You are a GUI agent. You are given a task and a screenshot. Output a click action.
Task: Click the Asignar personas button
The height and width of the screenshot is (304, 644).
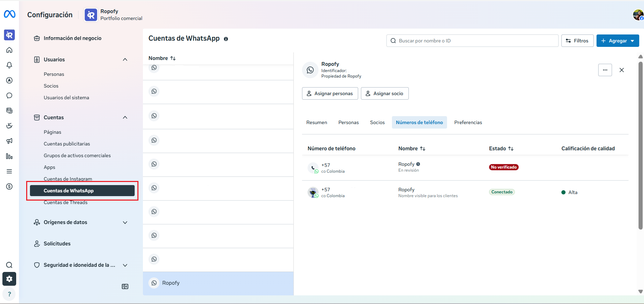[330, 93]
